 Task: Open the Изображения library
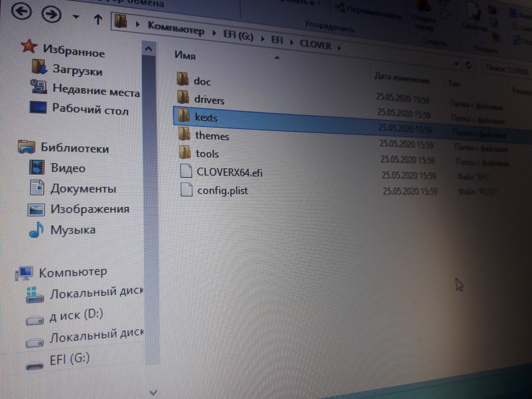tap(90, 209)
